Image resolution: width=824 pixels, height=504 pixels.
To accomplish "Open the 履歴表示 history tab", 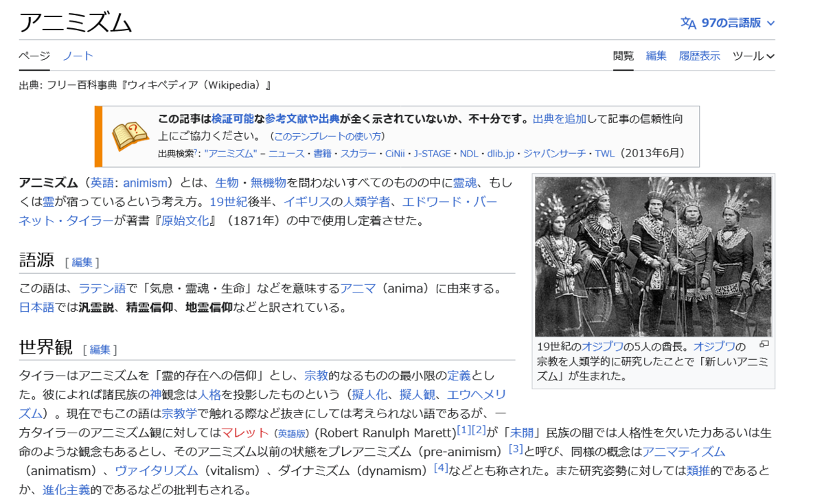I will tap(700, 56).
